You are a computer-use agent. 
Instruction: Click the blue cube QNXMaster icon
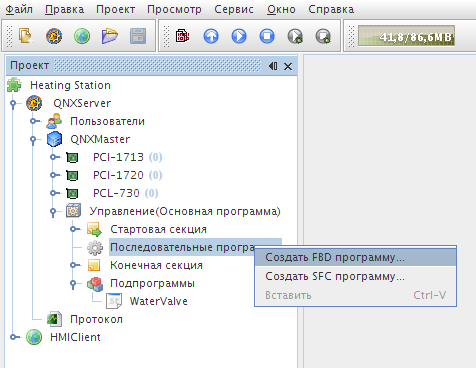54,139
